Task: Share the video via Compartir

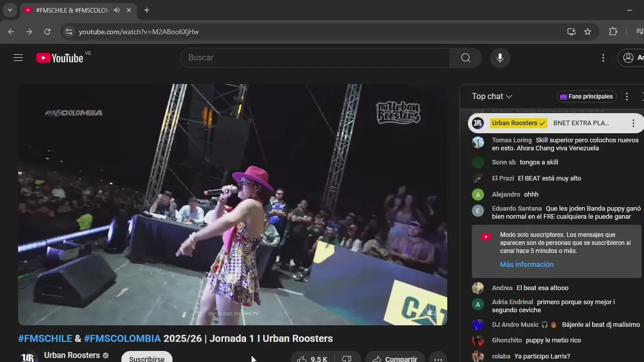Action: [395, 359]
